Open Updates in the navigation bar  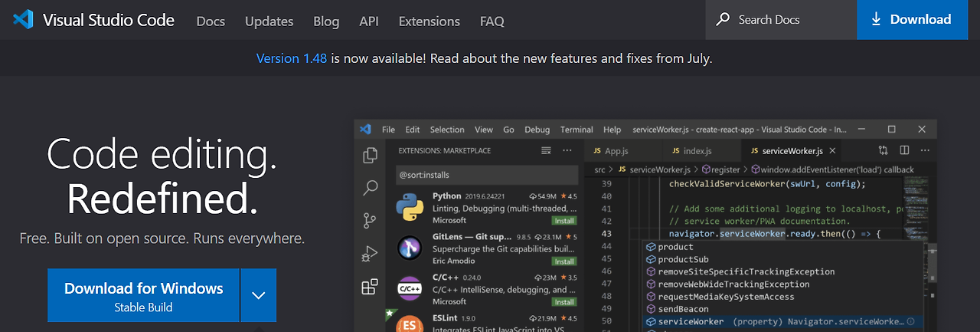click(269, 21)
